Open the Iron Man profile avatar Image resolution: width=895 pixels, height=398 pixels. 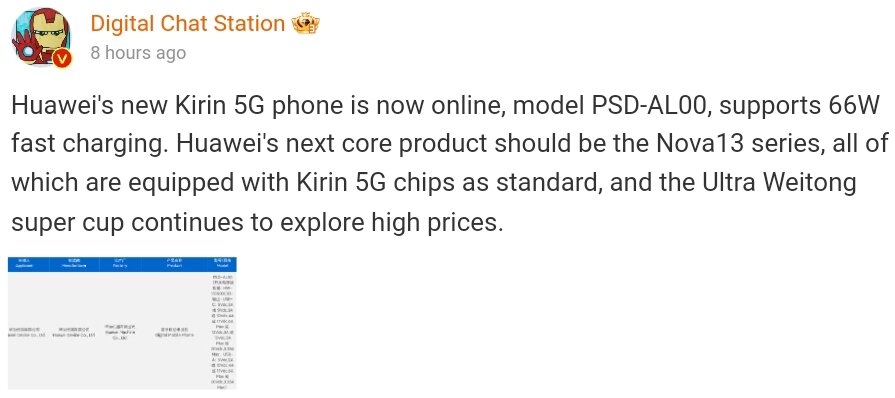(41, 38)
